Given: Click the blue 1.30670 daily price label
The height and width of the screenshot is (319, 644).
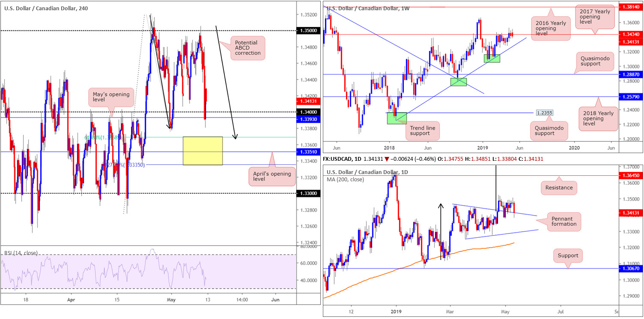Looking at the screenshot, I should [631, 269].
